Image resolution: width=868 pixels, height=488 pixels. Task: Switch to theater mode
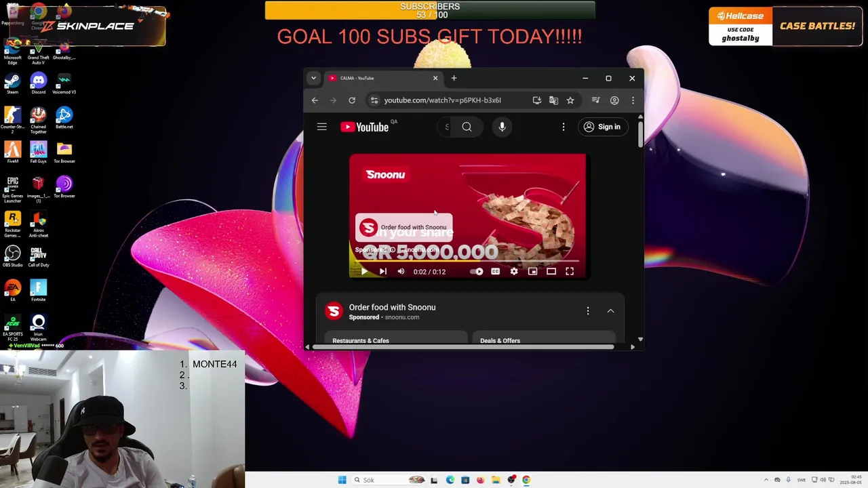click(551, 271)
